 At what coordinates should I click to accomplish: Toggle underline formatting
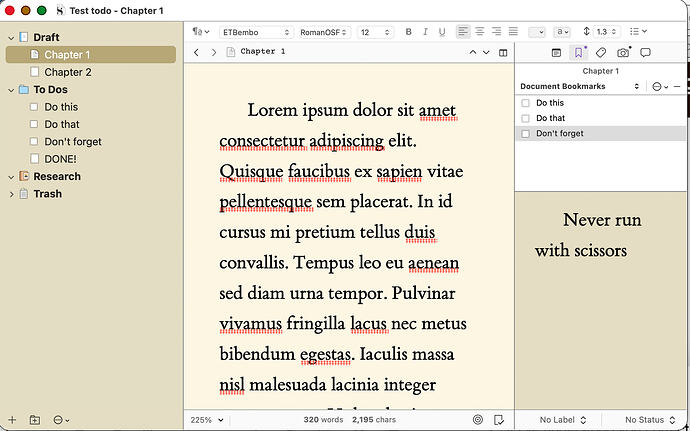pos(442,32)
